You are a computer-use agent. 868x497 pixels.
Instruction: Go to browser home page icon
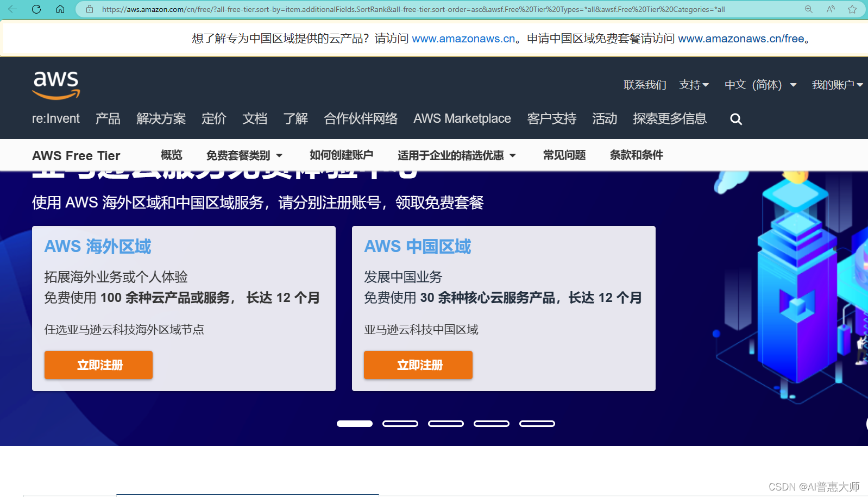click(60, 9)
